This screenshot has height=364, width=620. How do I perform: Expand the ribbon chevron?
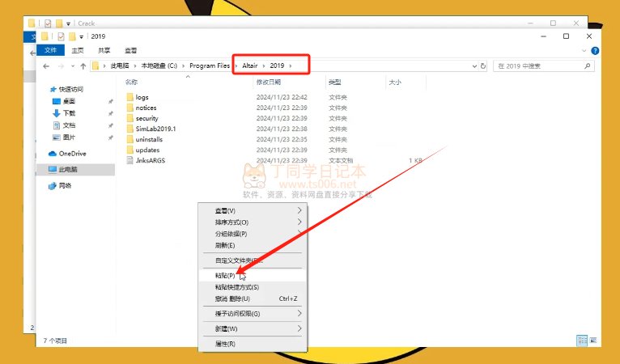[584, 51]
